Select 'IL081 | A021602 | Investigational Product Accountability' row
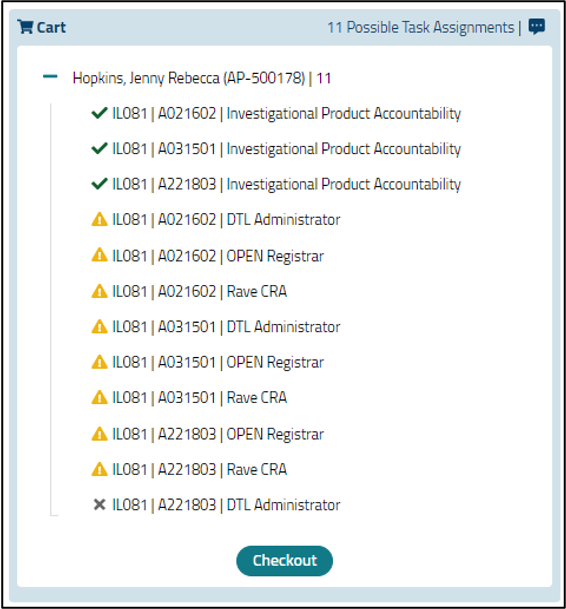The image size is (566, 609). 276,113
